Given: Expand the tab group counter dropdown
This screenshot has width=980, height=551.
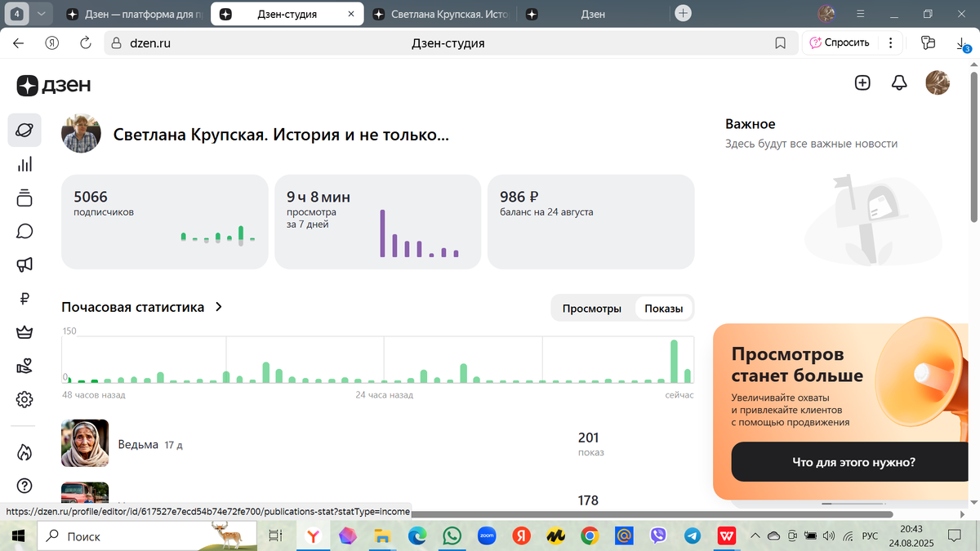Looking at the screenshot, I should pos(41,13).
